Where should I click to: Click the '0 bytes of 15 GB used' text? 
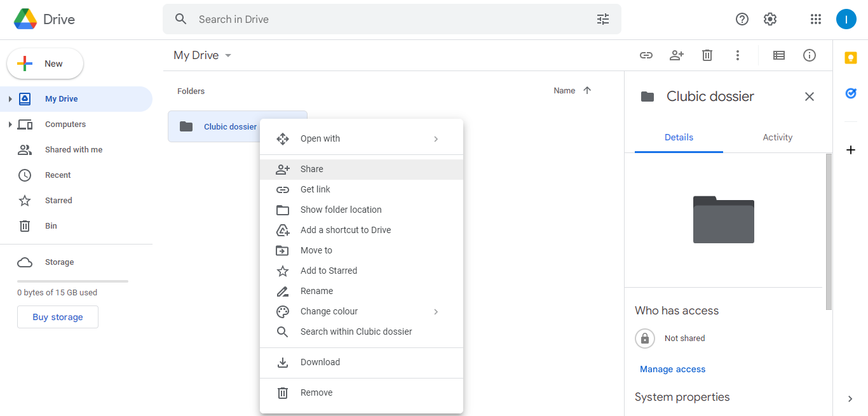tap(57, 293)
